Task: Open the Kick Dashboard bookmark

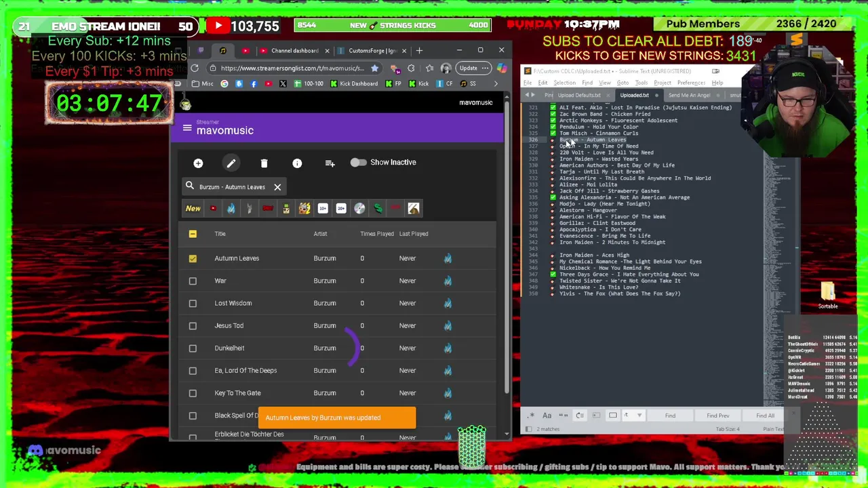Action: 354,84
